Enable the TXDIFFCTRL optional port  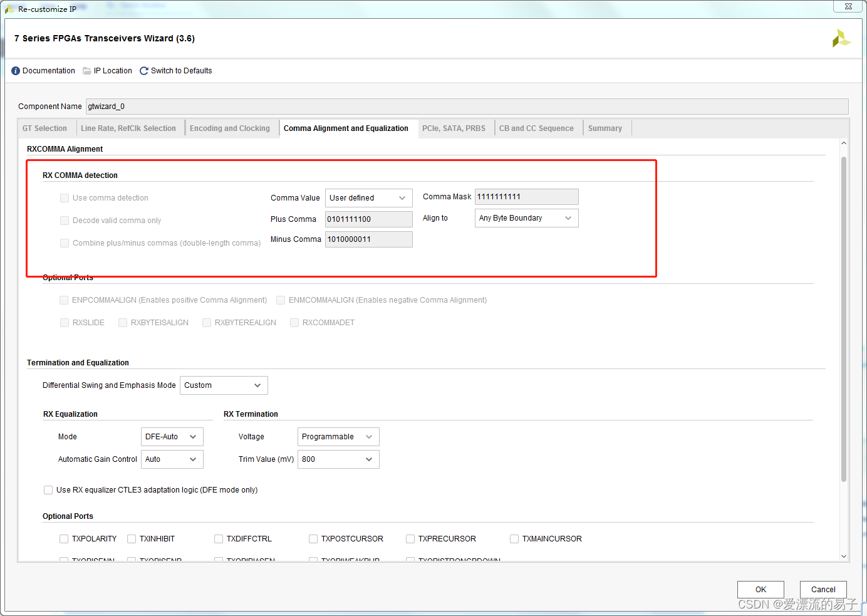coord(219,539)
